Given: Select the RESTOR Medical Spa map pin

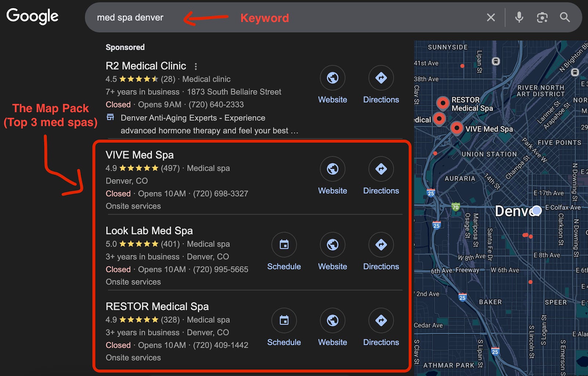Looking at the screenshot, I should pos(443,103).
